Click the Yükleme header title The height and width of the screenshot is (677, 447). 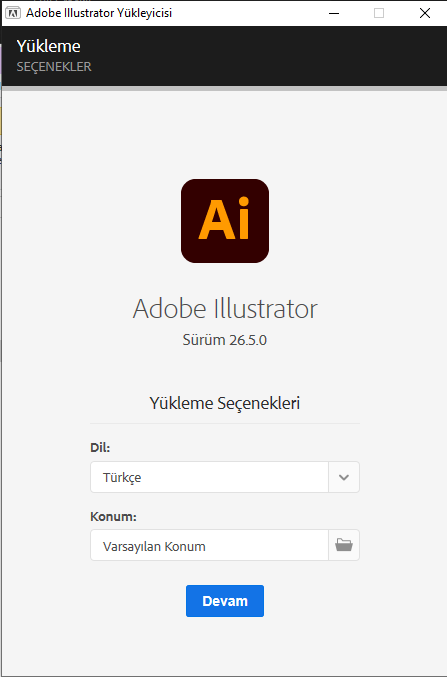click(x=48, y=46)
